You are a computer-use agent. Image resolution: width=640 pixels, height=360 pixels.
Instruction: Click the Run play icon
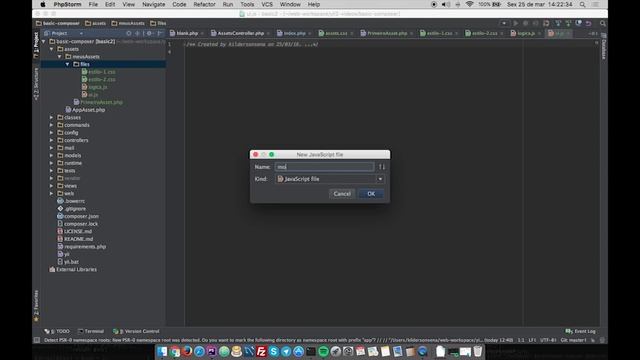516,23
